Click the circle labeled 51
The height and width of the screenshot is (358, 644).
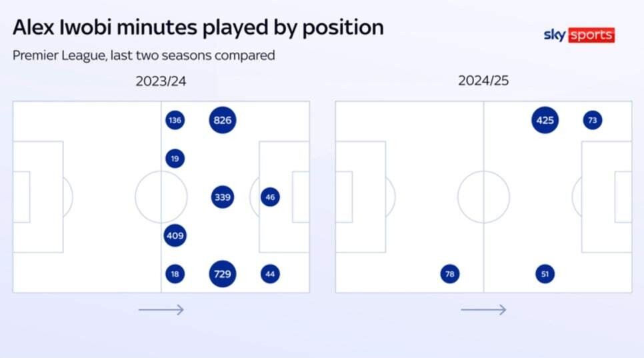545,274
